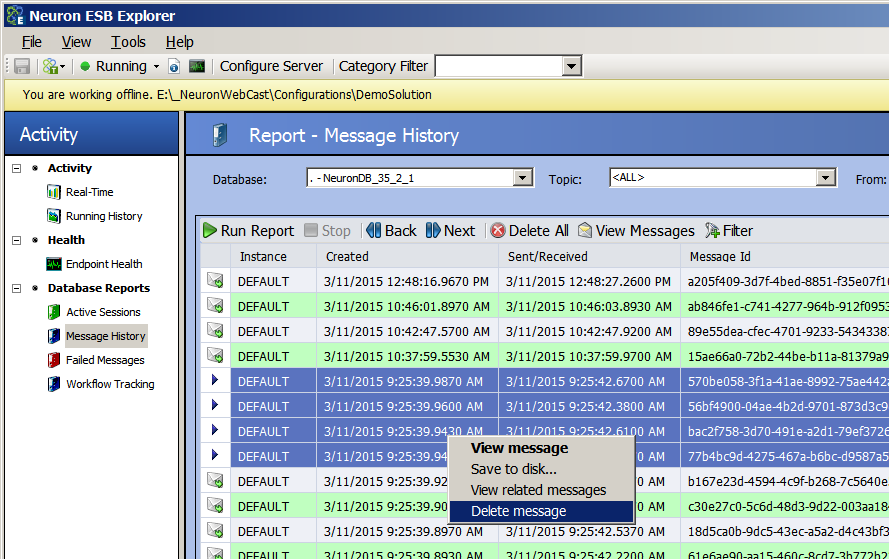The image size is (889, 559).
Task: Click the row arrow for 9:25:39.9870 row
Action: 215,380
